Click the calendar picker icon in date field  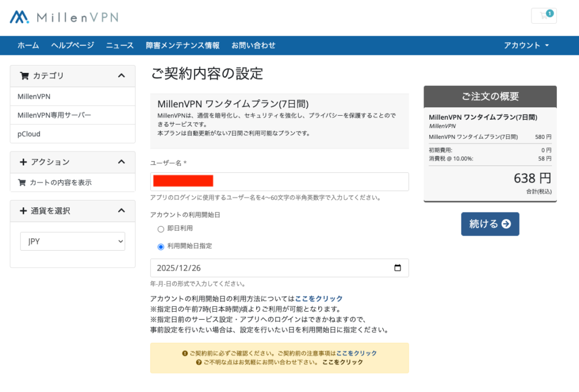coord(397,268)
